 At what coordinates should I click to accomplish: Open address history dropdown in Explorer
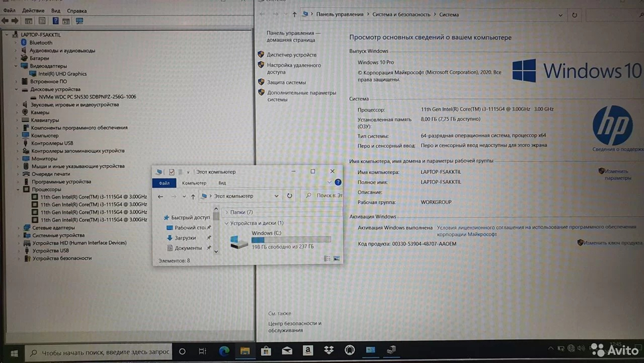point(276,196)
